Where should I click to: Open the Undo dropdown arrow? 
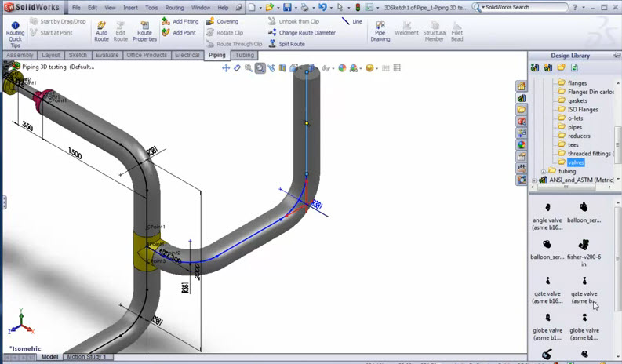(331, 8)
